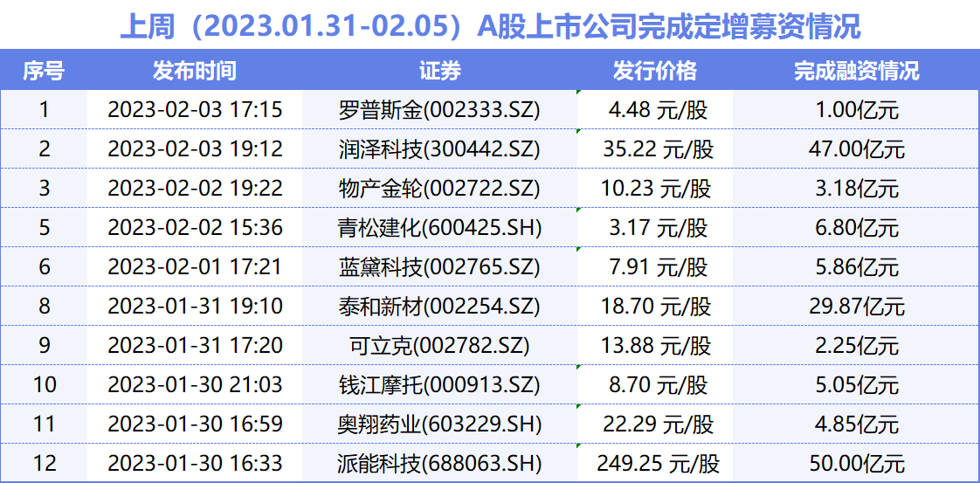Click financing amount 5.05亿元

pyautogui.click(x=857, y=384)
